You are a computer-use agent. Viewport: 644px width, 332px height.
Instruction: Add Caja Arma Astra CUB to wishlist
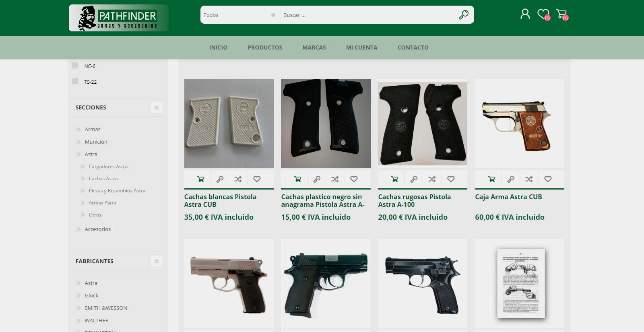coord(548,179)
